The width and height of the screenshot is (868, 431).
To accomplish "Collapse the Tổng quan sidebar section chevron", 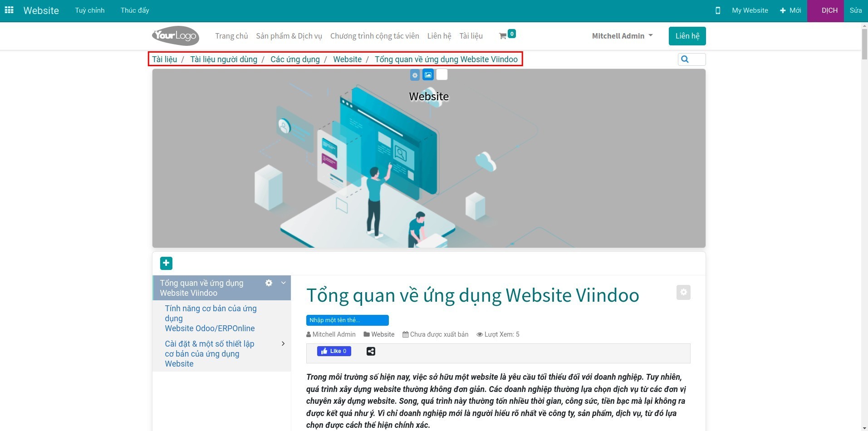I will tap(283, 282).
